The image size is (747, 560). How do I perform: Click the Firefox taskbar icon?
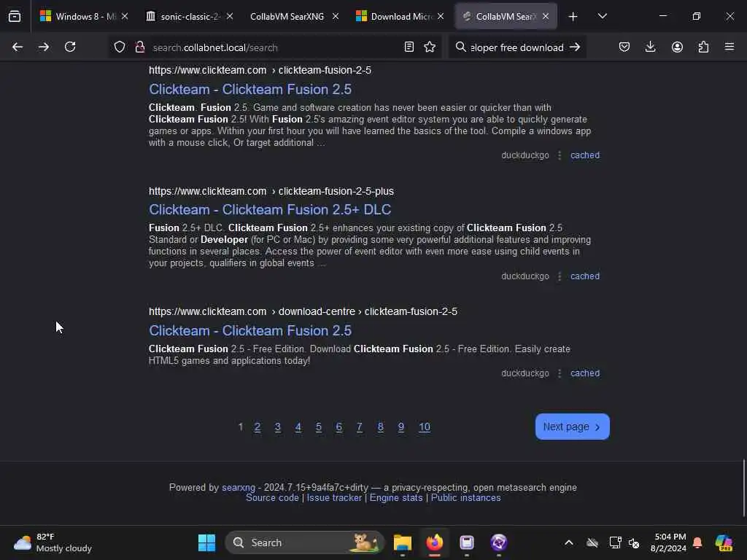[x=435, y=542]
